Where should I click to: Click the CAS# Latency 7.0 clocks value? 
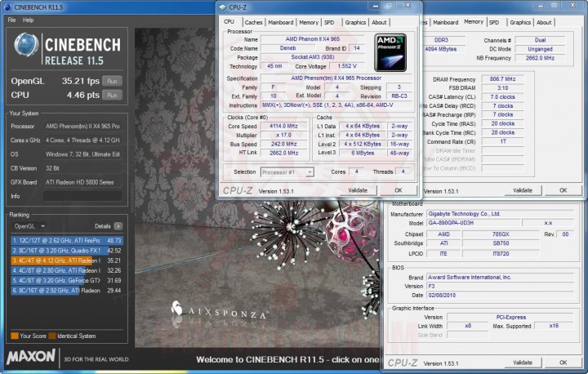(x=502, y=97)
